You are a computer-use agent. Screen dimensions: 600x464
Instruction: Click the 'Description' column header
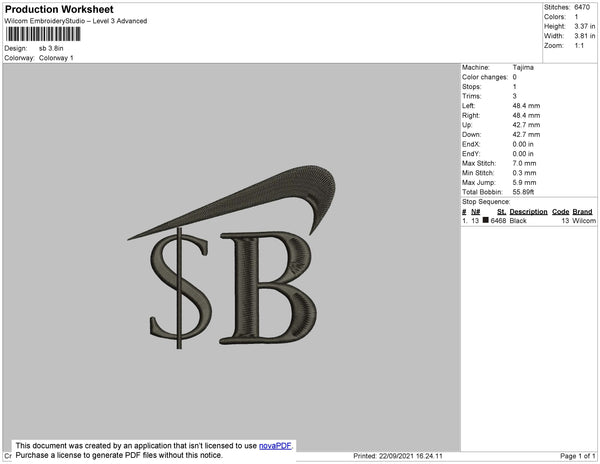[528, 212]
